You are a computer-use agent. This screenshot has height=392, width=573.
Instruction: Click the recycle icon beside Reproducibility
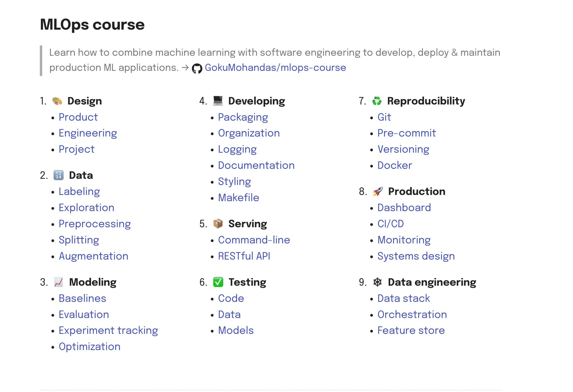pos(377,101)
